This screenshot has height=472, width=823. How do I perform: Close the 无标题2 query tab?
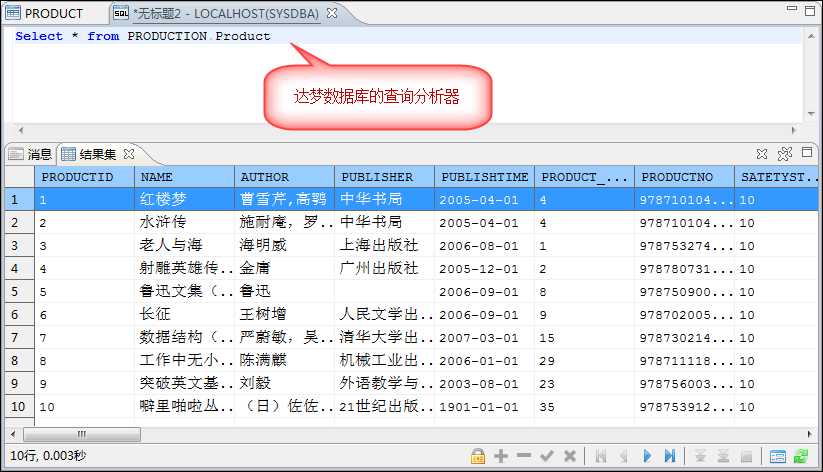pyautogui.click(x=332, y=13)
